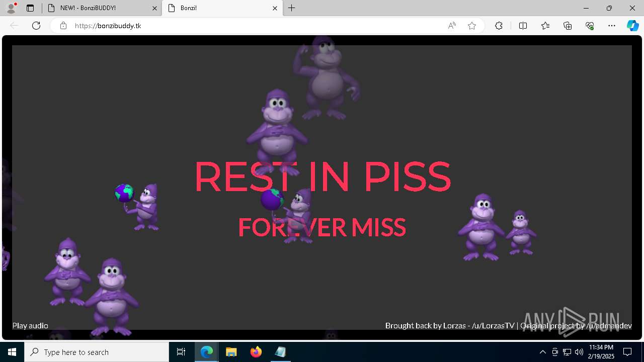View site information lock icon
The image size is (644, 362).
point(63,26)
